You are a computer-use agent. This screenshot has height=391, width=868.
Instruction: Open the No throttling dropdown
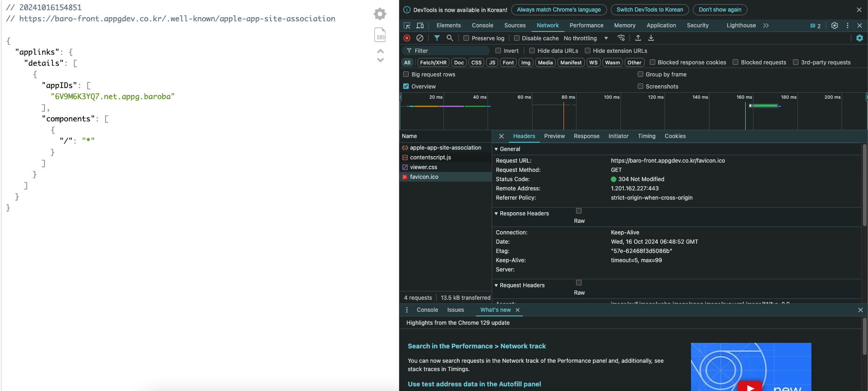point(586,38)
